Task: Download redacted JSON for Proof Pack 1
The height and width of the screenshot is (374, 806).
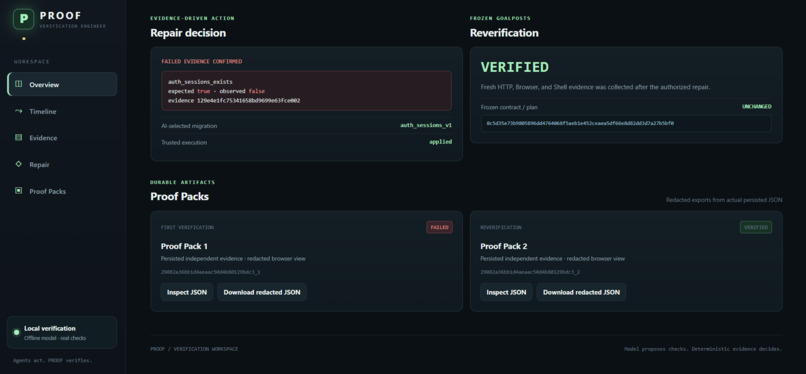Action: [262, 292]
